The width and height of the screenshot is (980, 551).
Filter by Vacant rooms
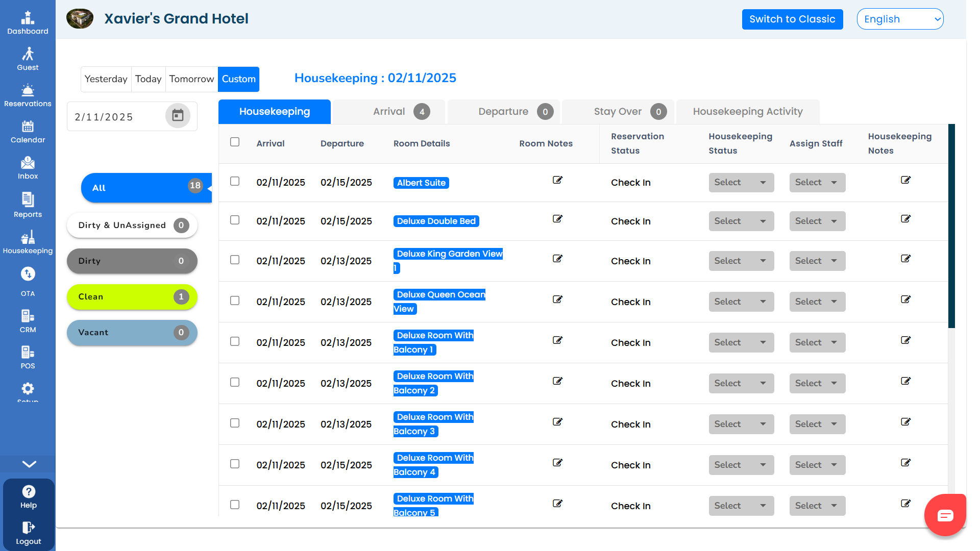coord(132,333)
